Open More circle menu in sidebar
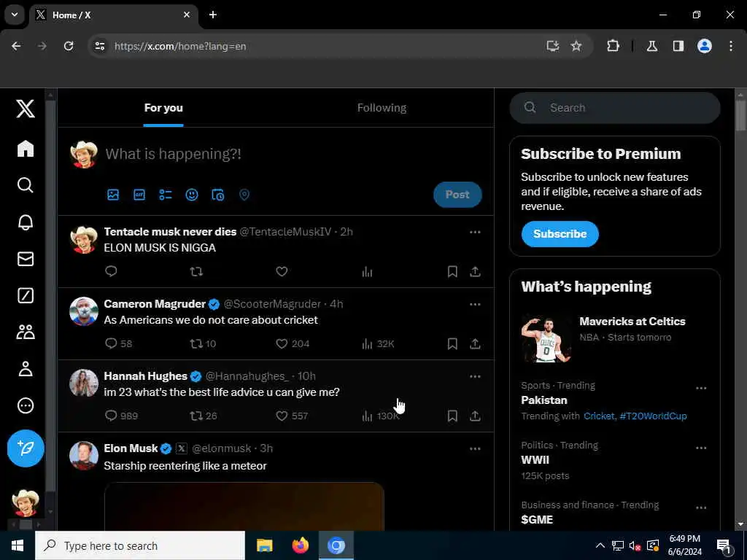747x560 pixels. coord(26,405)
